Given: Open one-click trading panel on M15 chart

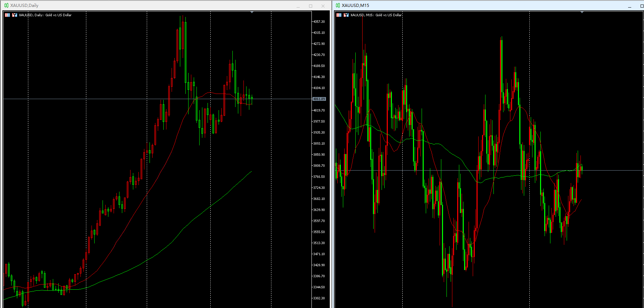Looking at the screenshot, I should pyautogui.click(x=339, y=15).
